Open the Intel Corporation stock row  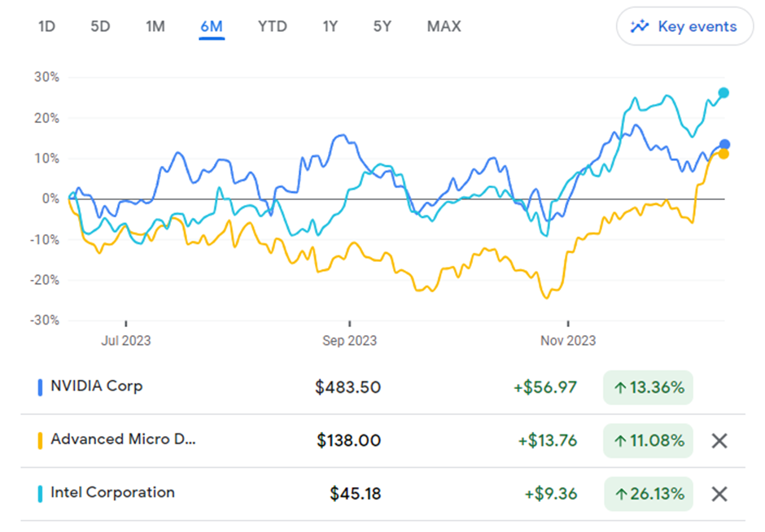112,492
